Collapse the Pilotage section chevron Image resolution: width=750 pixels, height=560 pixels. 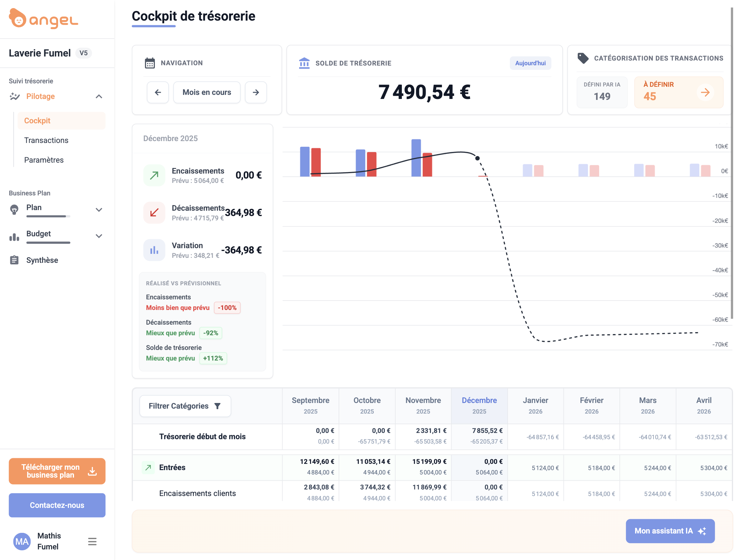[99, 96]
